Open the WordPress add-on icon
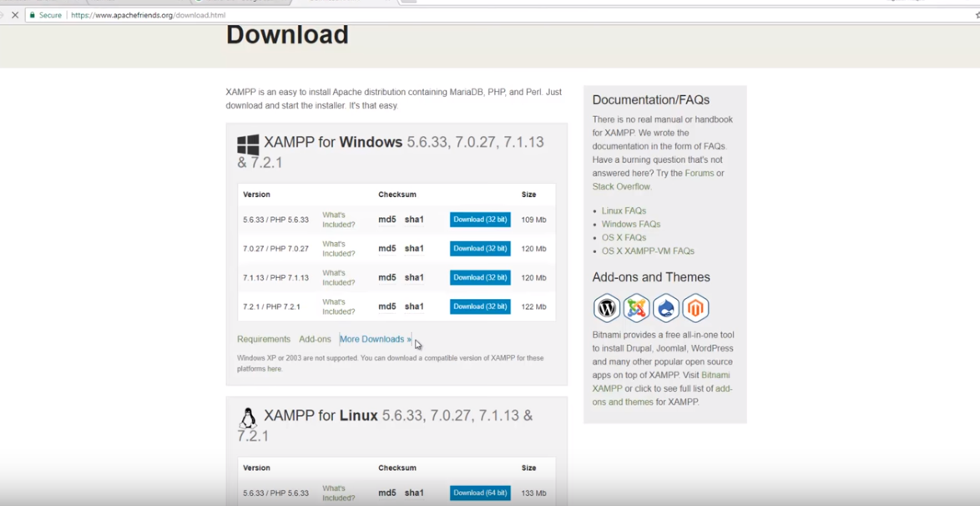Viewport: 980px width, 506px height. pos(606,308)
